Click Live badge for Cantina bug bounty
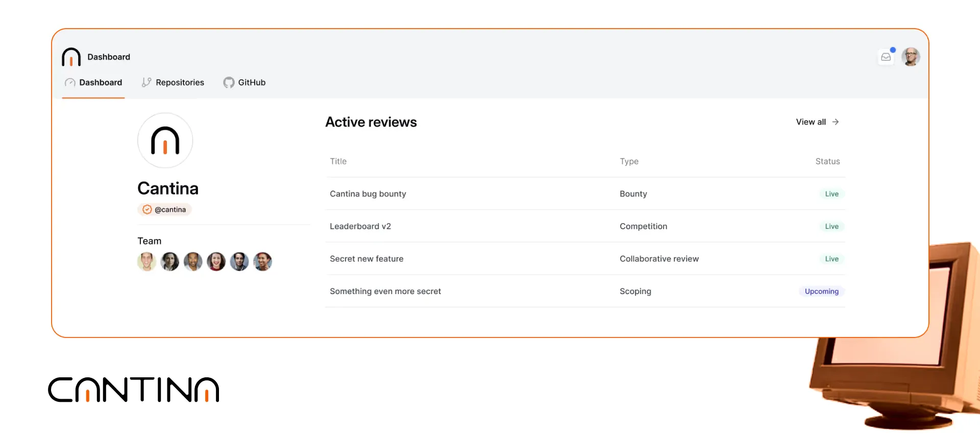Screen dimensions: 980x435 831,194
